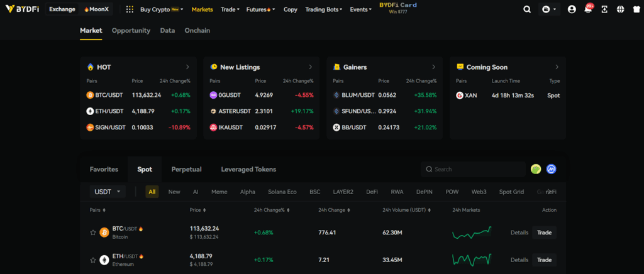The height and width of the screenshot is (274, 644).
Task: Click the CoinMarketCap blue icon beside search
Action: tap(551, 169)
